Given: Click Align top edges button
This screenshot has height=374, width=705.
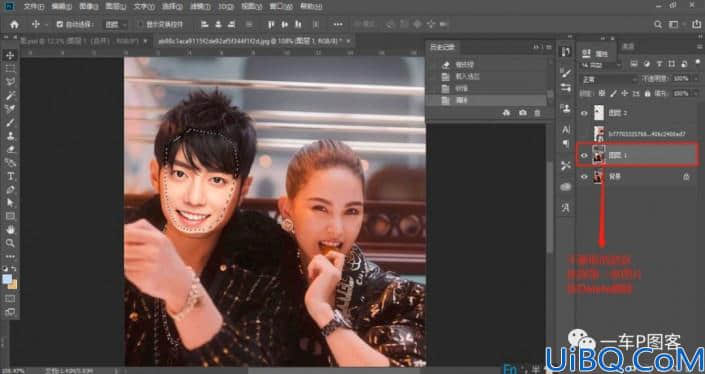Looking at the screenshot, I should tap(271, 25).
